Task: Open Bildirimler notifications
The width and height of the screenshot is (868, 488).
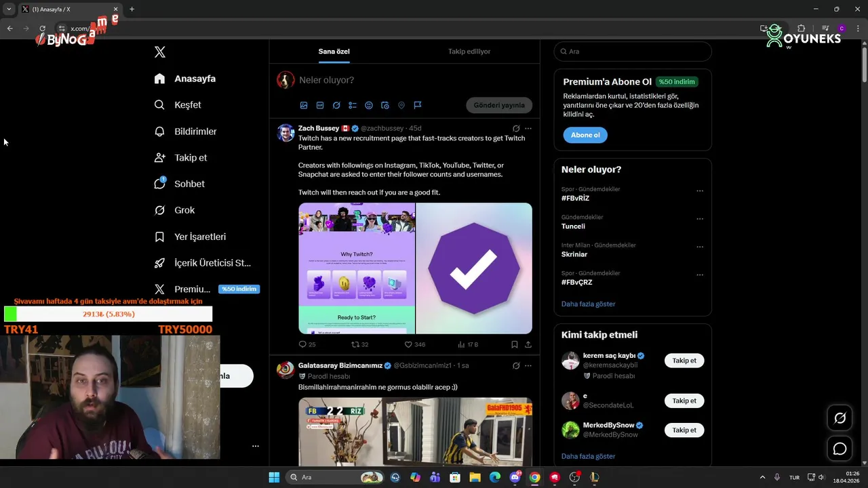Action: 185,131
